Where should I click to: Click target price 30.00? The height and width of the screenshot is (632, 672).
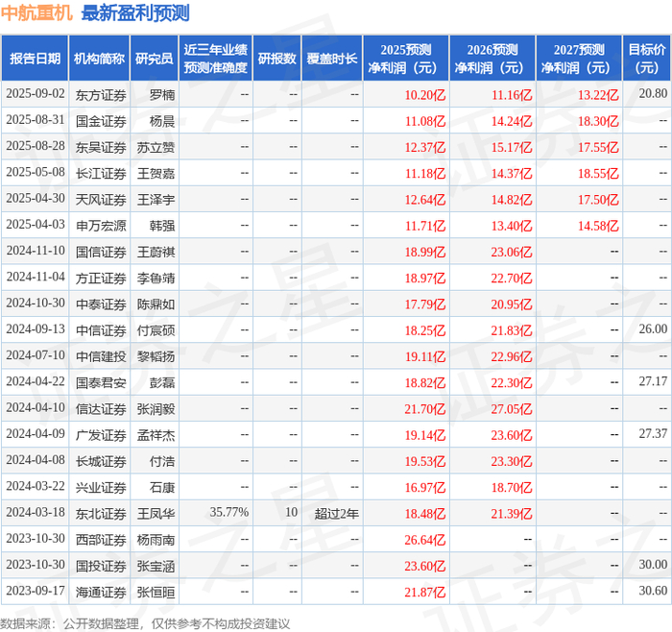point(653,565)
